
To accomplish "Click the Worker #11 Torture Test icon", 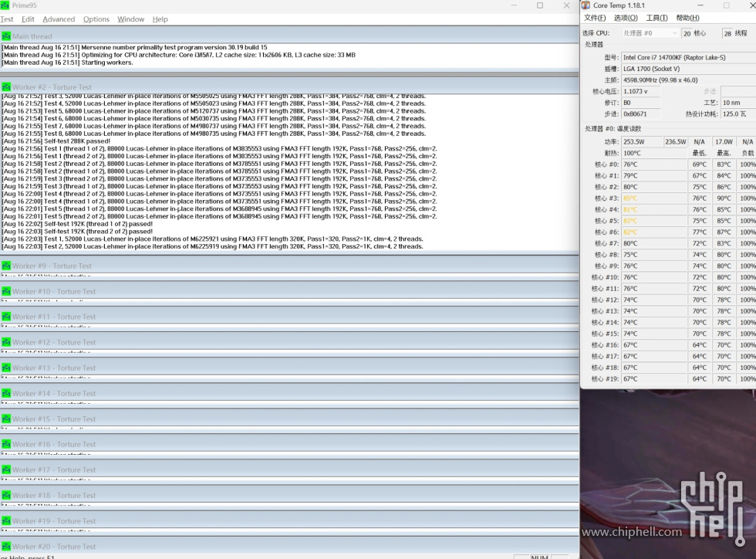I will point(6,317).
